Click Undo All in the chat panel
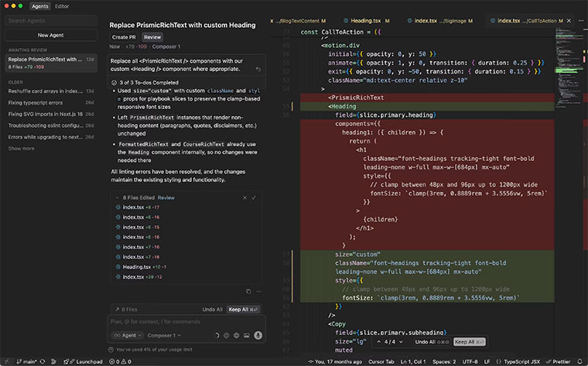This screenshot has height=366, width=588. [x=212, y=310]
